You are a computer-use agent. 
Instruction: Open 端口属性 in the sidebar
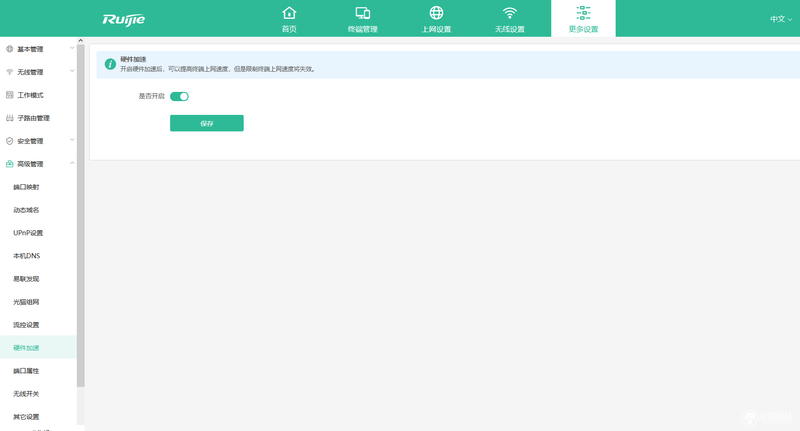pyautogui.click(x=26, y=371)
